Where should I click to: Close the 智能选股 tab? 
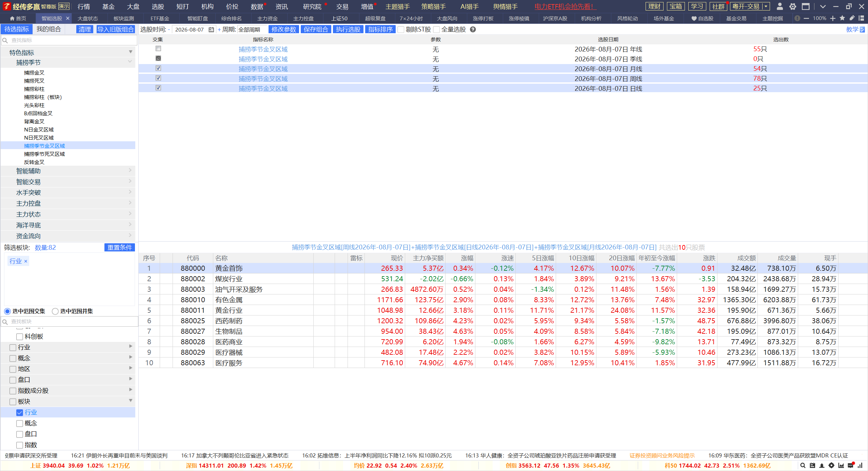[68, 18]
